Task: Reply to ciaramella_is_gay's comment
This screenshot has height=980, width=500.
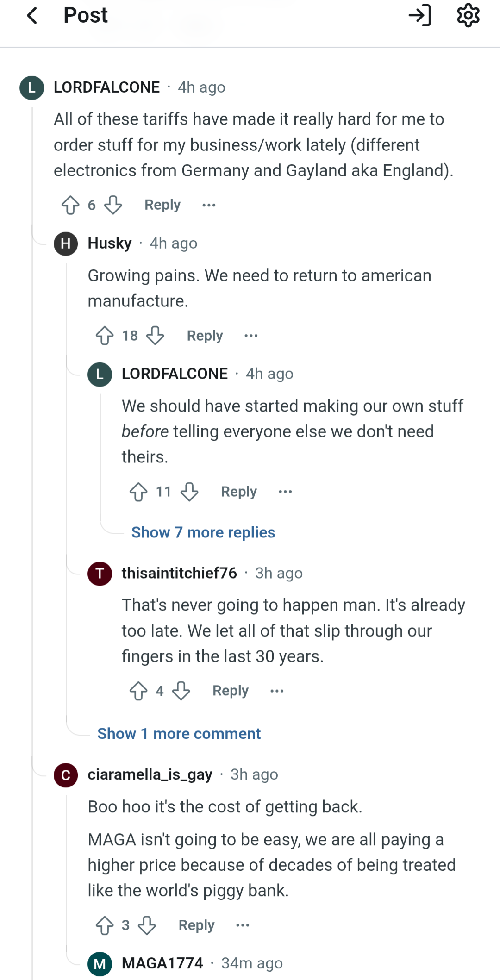Action: coord(196,925)
